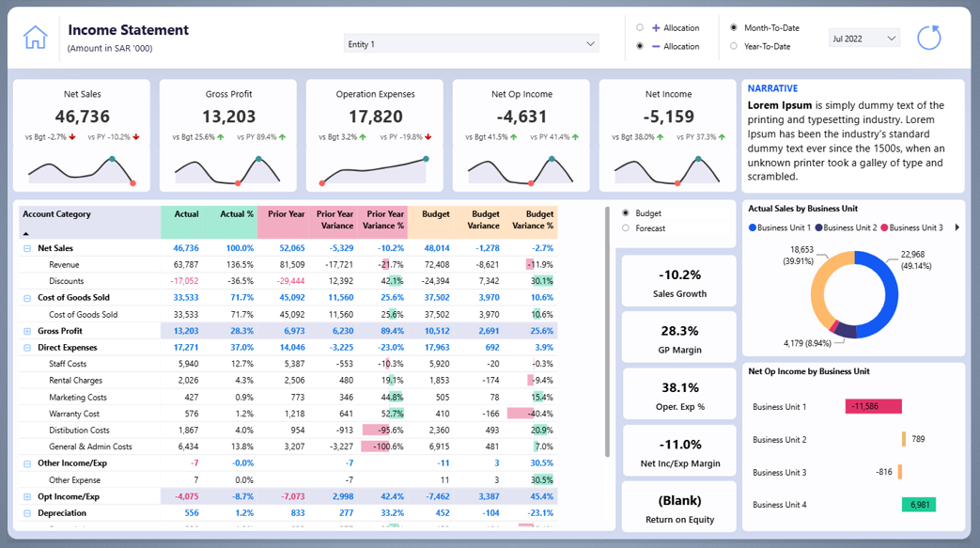
Task: Click the Sales Growth -10.2% card
Action: point(678,279)
